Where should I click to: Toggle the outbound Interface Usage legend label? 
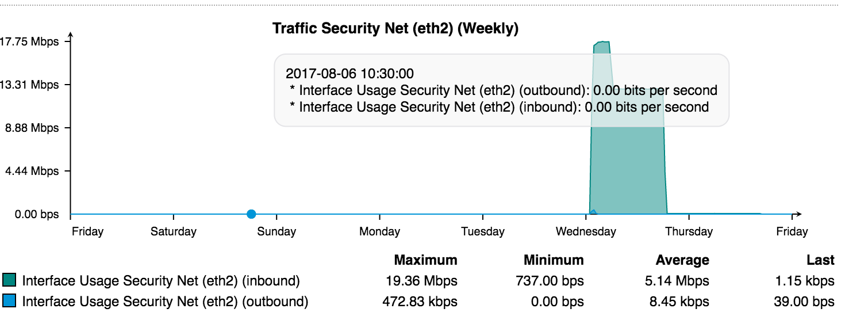pos(165,302)
